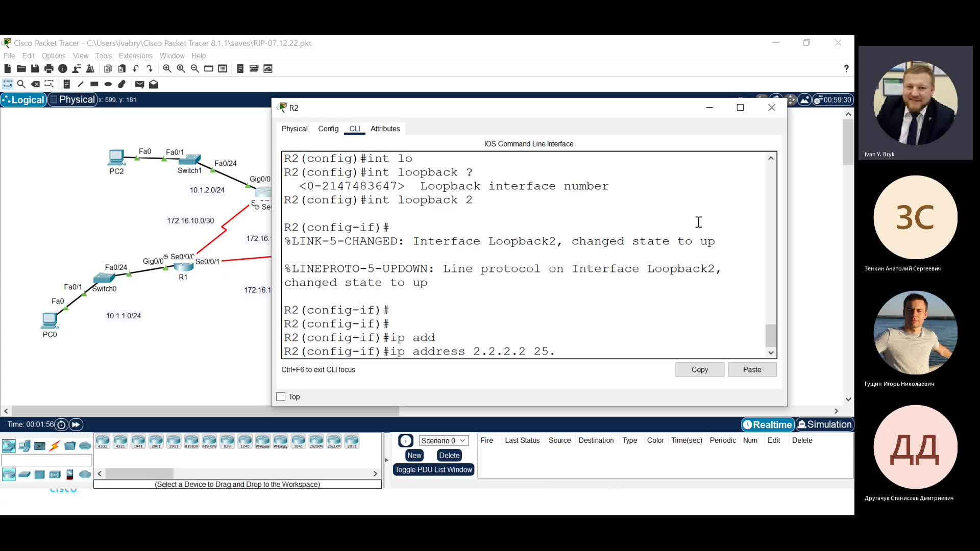Open scenario info 'i' button

click(406, 441)
